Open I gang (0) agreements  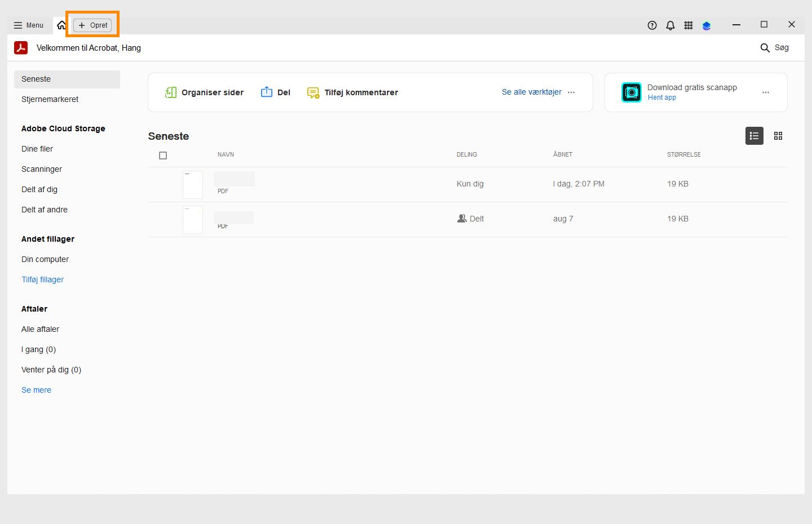pyautogui.click(x=39, y=349)
